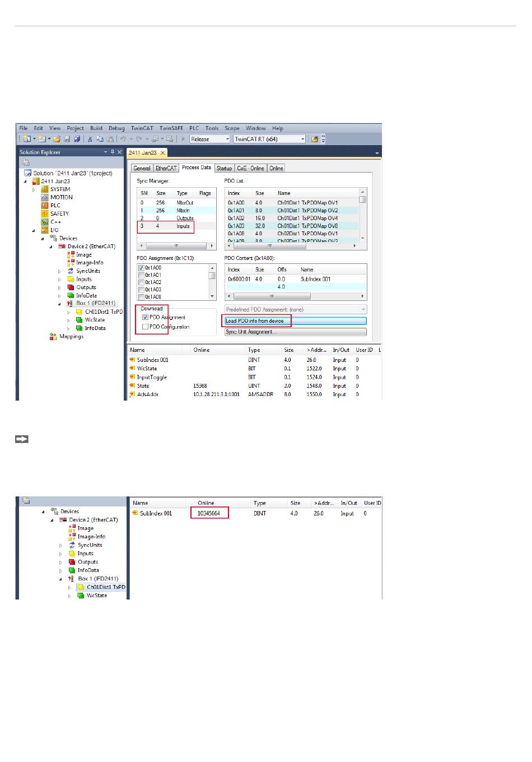Click the Solution '2411 Jan23' icon

[27, 173]
